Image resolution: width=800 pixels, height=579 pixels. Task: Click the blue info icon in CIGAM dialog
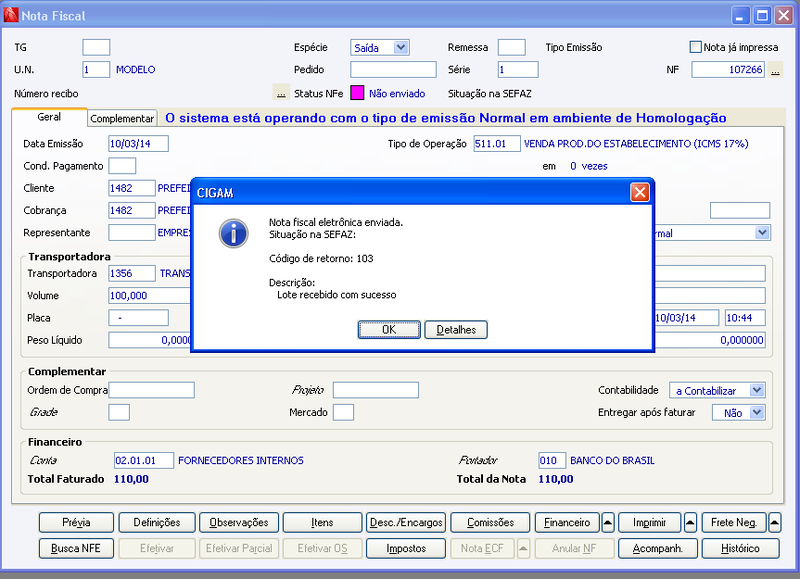point(234,234)
